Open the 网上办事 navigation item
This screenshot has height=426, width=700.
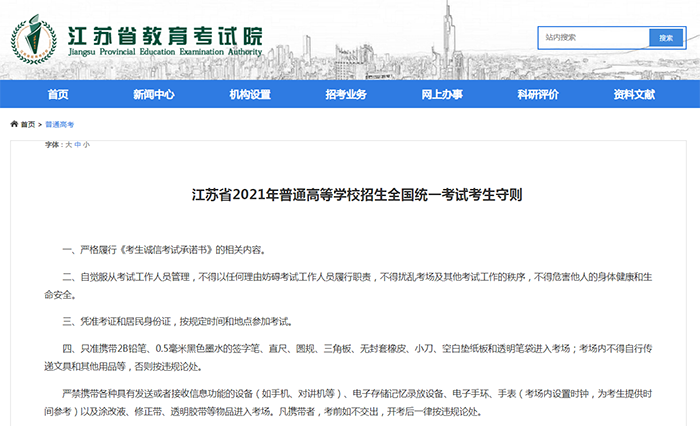coord(441,94)
